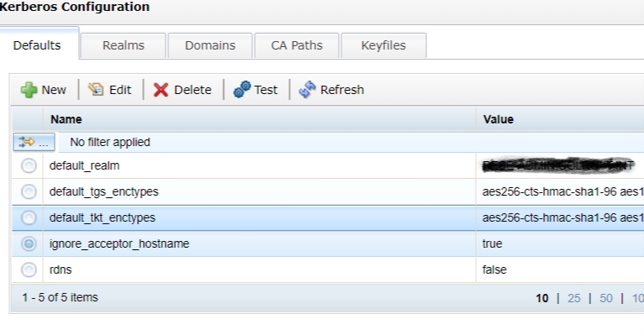Click the false value for rdns
The image size is (644, 335).
tap(494, 270)
